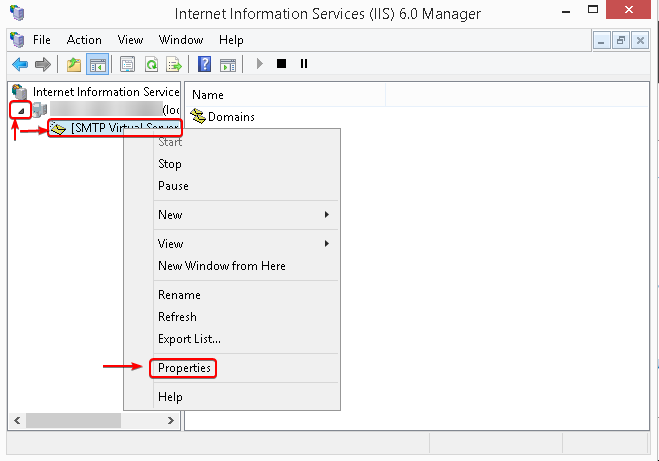Open the File menu
This screenshot has width=659, height=461.
tap(42, 40)
